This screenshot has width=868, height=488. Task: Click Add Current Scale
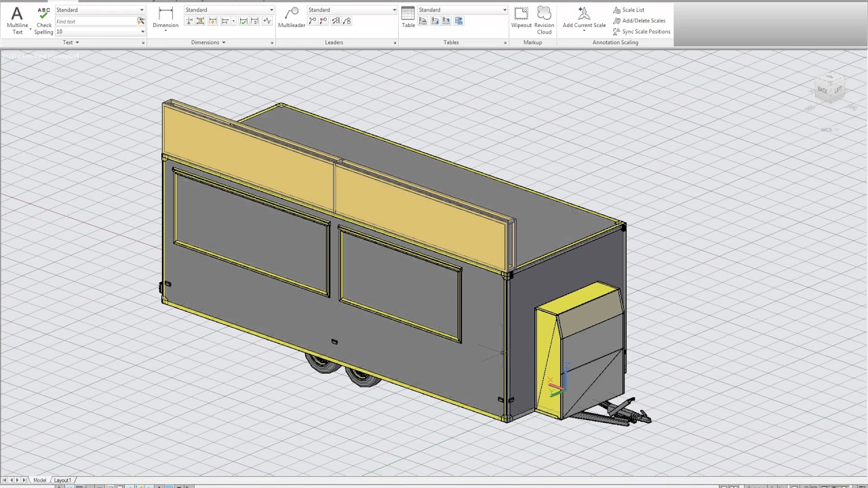pos(584,18)
